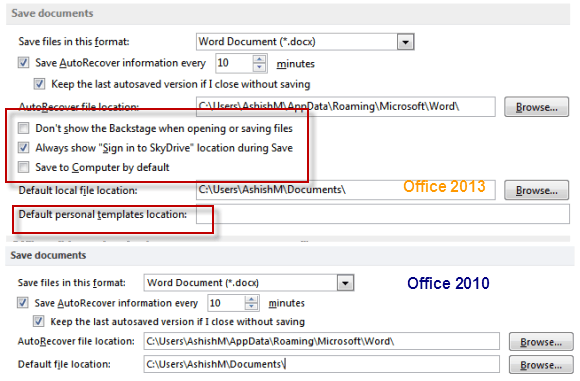Click the Office 2010 Save documents heading

(x=48, y=255)
